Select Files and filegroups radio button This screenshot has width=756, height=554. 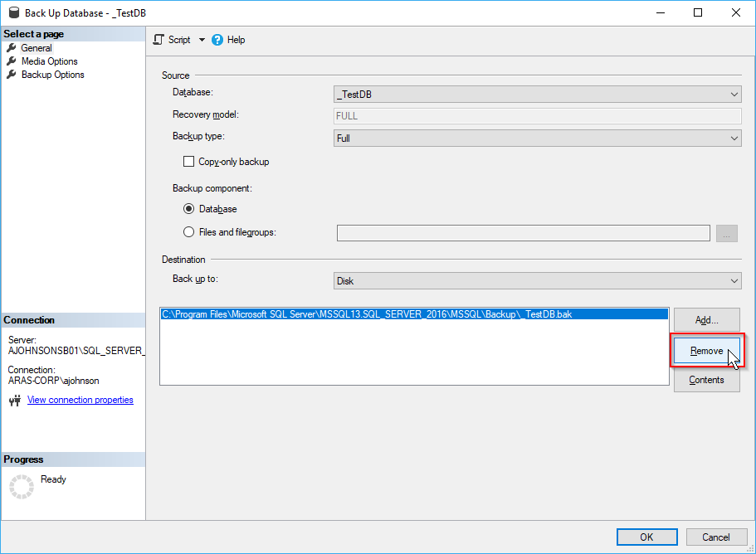(188, 232)
